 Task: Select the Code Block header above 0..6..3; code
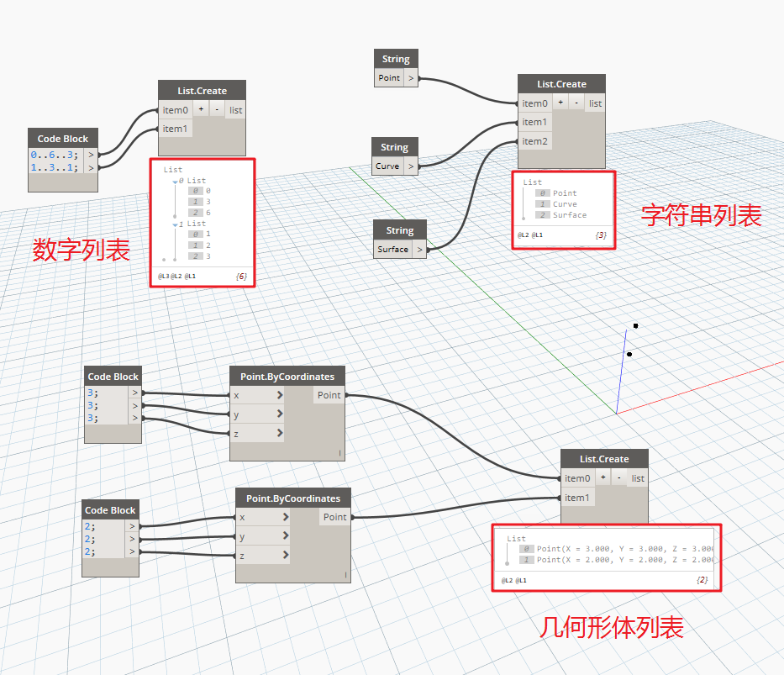(x=62, y=139)
